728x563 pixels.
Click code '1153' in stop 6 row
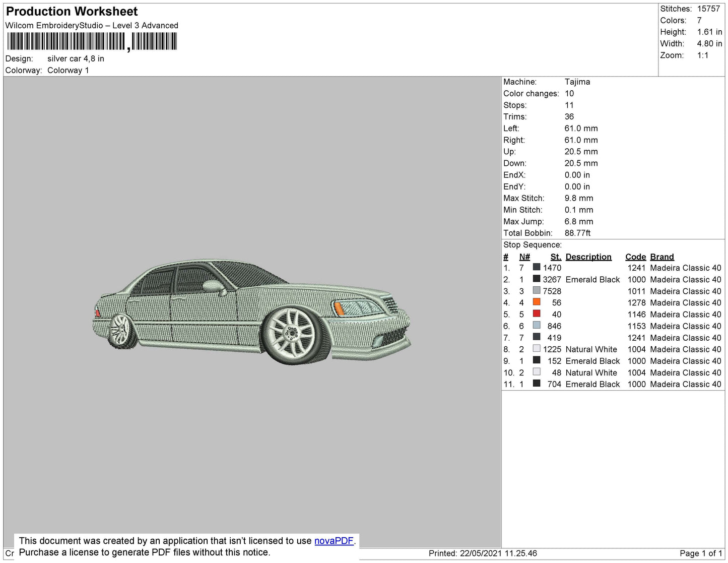click(x=636, y=326)
